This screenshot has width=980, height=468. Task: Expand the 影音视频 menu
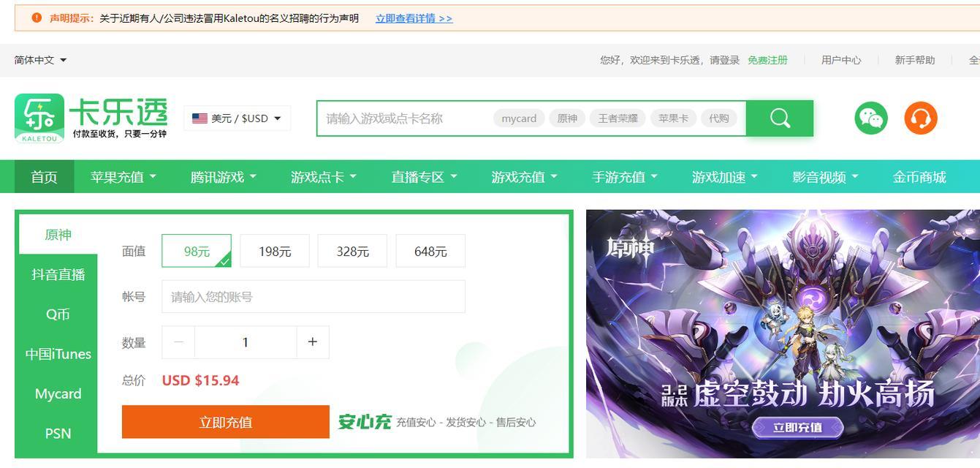point(825,177)
